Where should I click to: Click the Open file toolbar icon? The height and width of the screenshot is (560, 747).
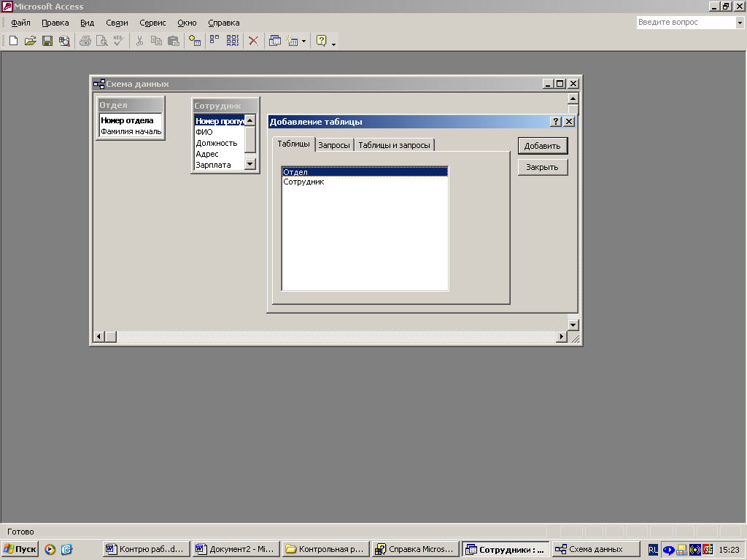(31, 41)
